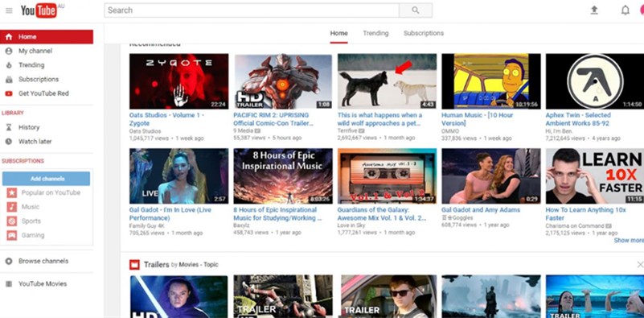Open Aphex Twin - Selected Ambient Works title
The width and height of the screenshot is (644, 318).
(x=578, y=119)
